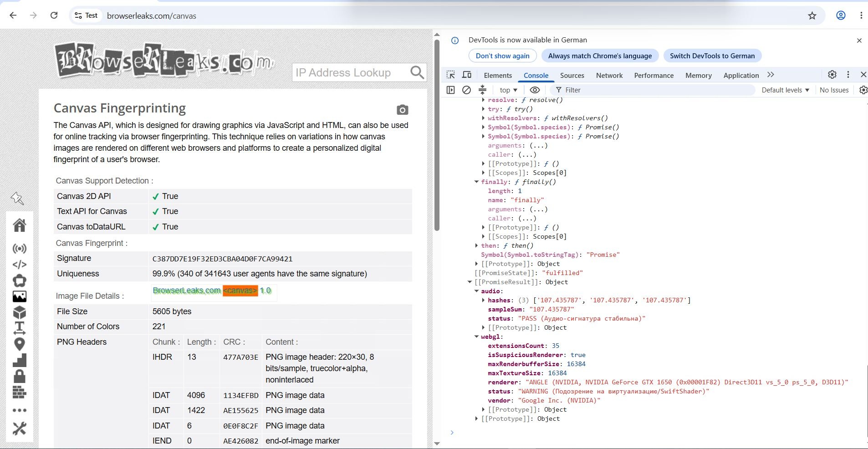This screenshot has height=449, width=868.
Task: Switch to the Sources tab
Action: click(572, 75)
